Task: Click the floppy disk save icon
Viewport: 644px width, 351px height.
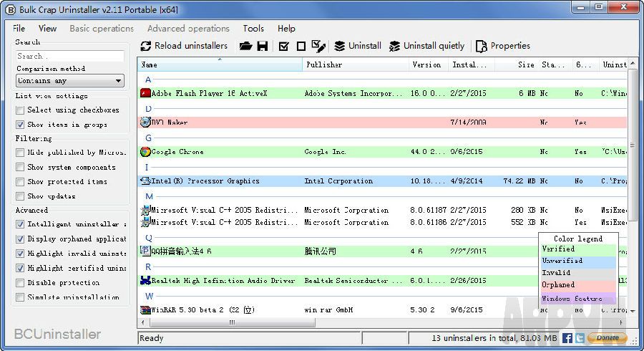Action: [x=263, y=46]
